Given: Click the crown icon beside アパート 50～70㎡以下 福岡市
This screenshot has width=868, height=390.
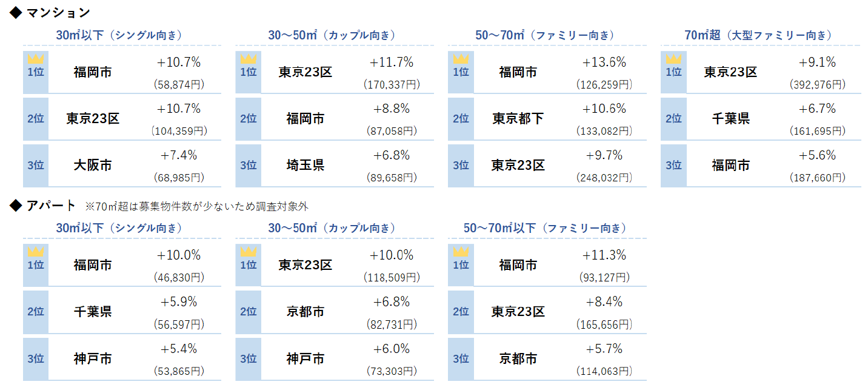Looking at the screenshot, I should pyautogui.click(x=461, y=252).
